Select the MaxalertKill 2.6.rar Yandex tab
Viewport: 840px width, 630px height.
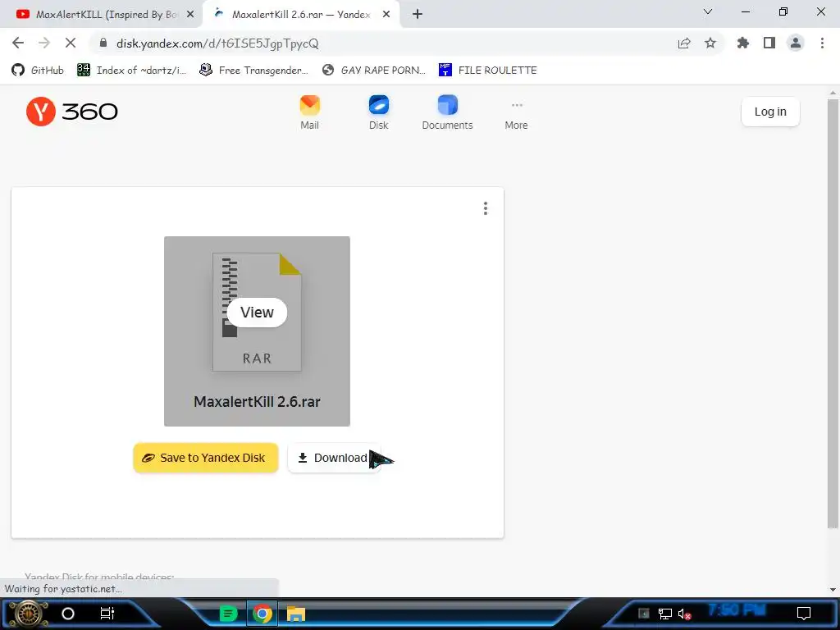(x=300, y=15)
